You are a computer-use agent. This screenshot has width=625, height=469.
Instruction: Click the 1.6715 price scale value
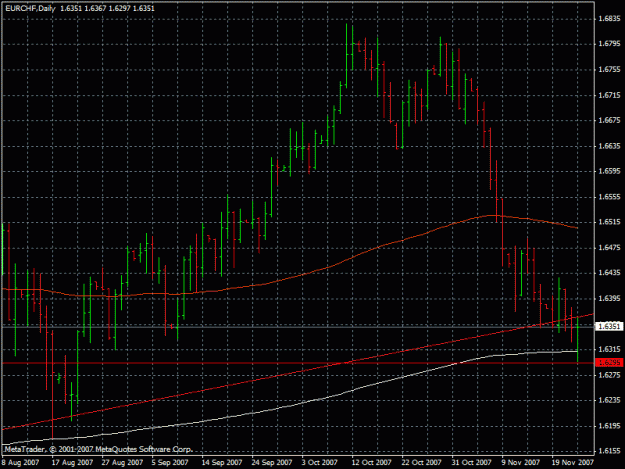pos(610,95)
